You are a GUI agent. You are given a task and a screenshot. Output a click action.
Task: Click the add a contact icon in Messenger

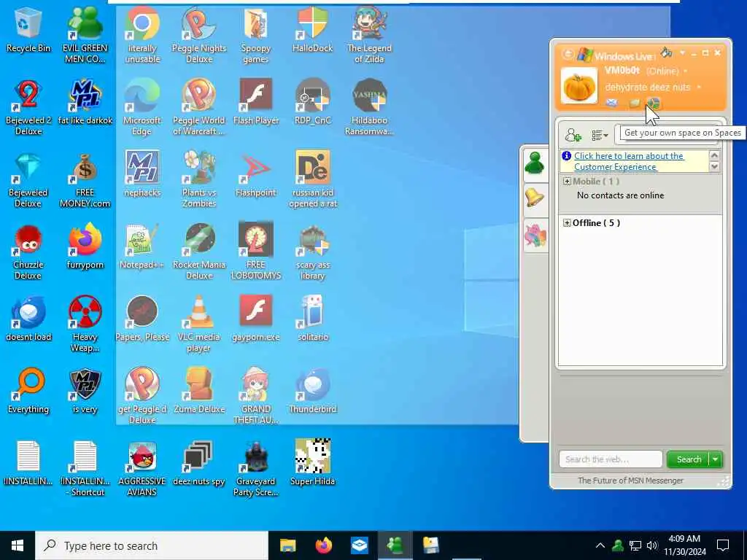[573, 136]
